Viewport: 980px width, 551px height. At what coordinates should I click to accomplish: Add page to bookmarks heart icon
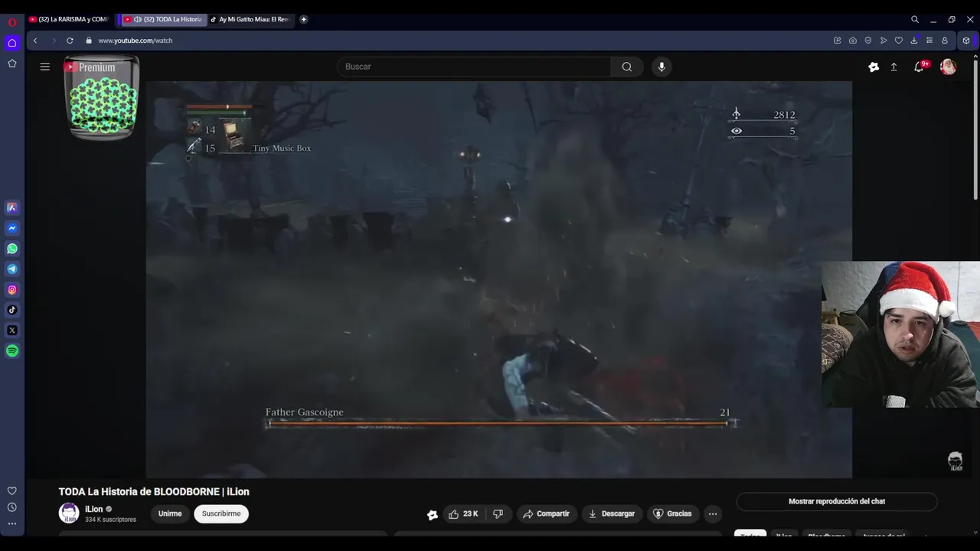pyautogui.click(x=898, y=41)
